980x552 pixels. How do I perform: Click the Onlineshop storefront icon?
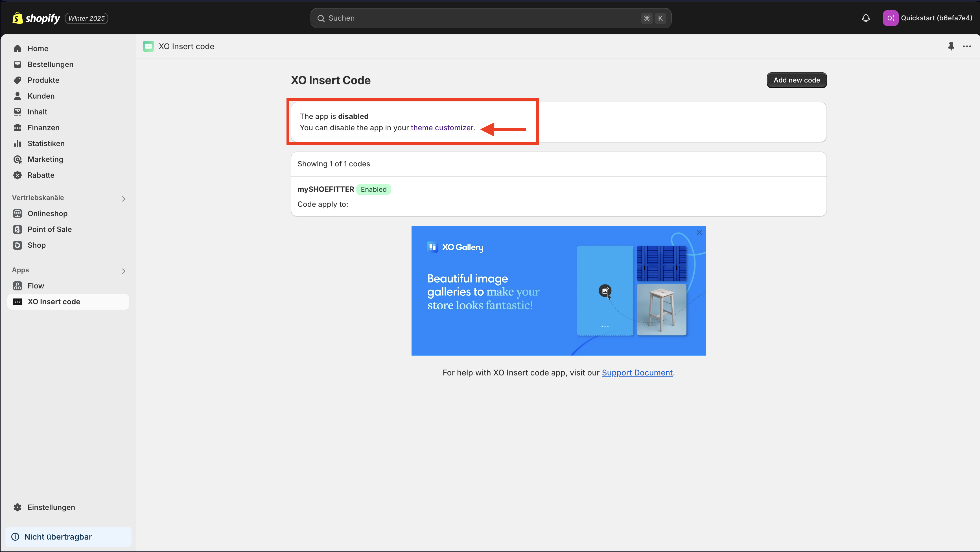click(x=17, y=214)
